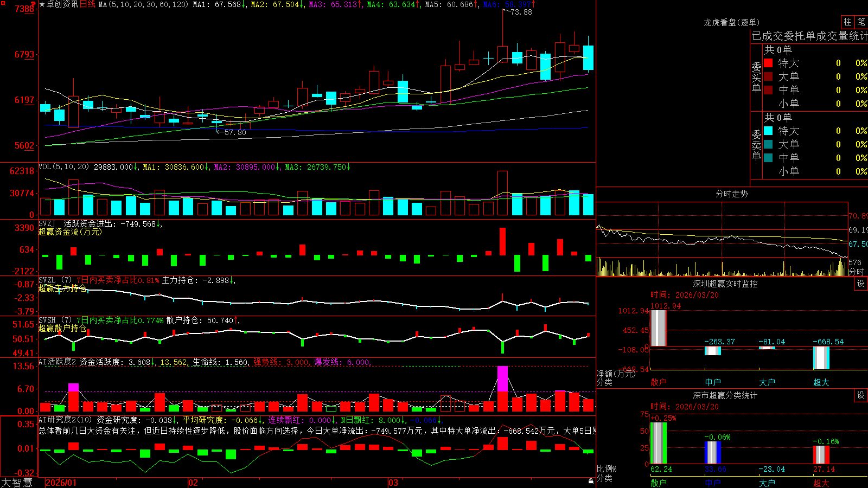Switch Dragon-Tiger panel to 柱 bar view
Screen dimensions: 868x488
pyautogui.click(x=847, y=22)
